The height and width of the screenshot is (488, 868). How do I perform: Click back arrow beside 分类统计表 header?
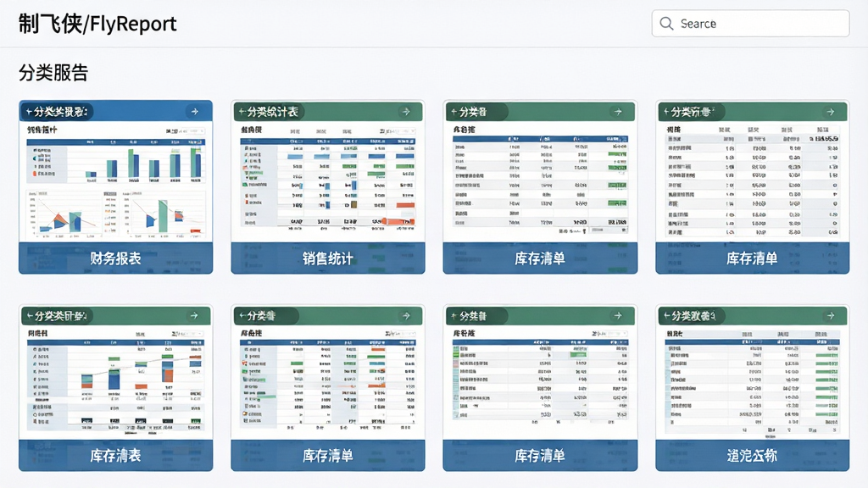(x=242, y=112)
